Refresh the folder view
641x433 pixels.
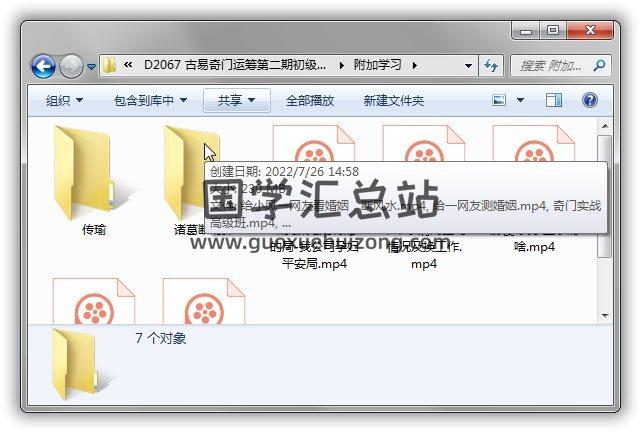click(491, 65)
